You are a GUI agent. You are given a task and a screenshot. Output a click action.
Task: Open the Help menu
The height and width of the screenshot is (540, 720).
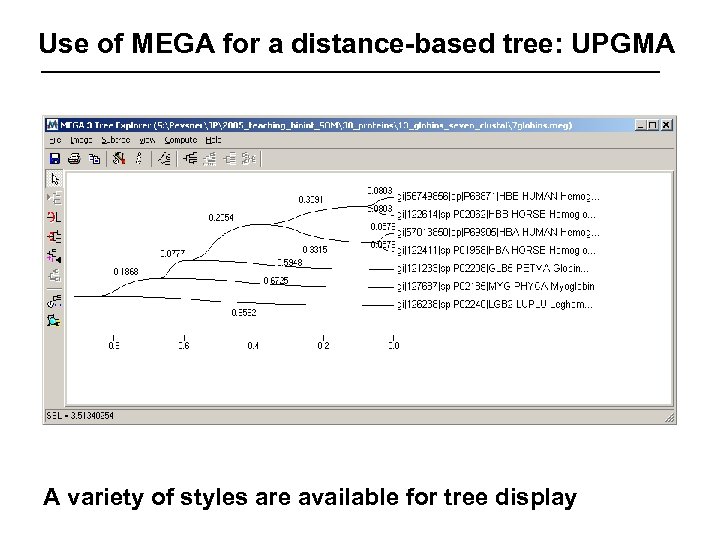213,140
